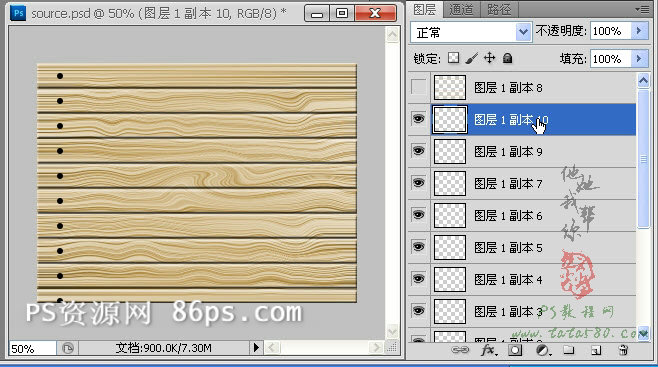
Task: Click canvas horizontal scroll right arrow
Action: pyautogui.click(x=376, y=348)
